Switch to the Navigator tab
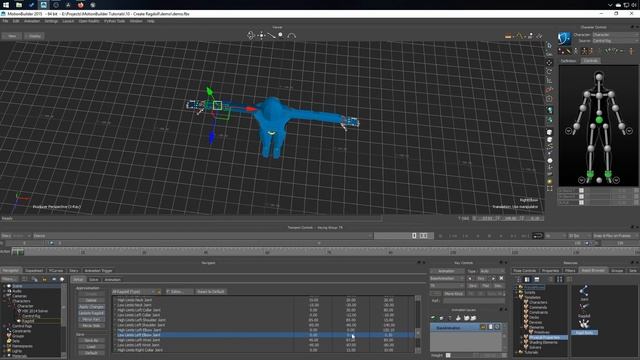640x360 pixels. coord(11,271)
